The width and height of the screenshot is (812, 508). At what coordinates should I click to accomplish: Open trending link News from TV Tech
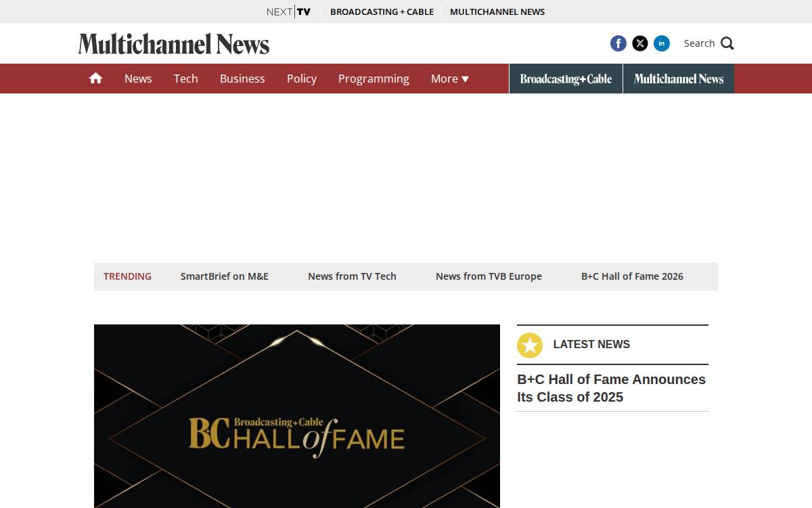point(352,276)
